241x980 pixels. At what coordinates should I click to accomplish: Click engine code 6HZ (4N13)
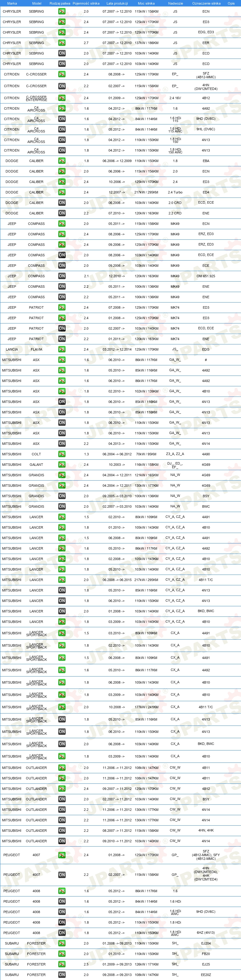[x=206, y=933]
